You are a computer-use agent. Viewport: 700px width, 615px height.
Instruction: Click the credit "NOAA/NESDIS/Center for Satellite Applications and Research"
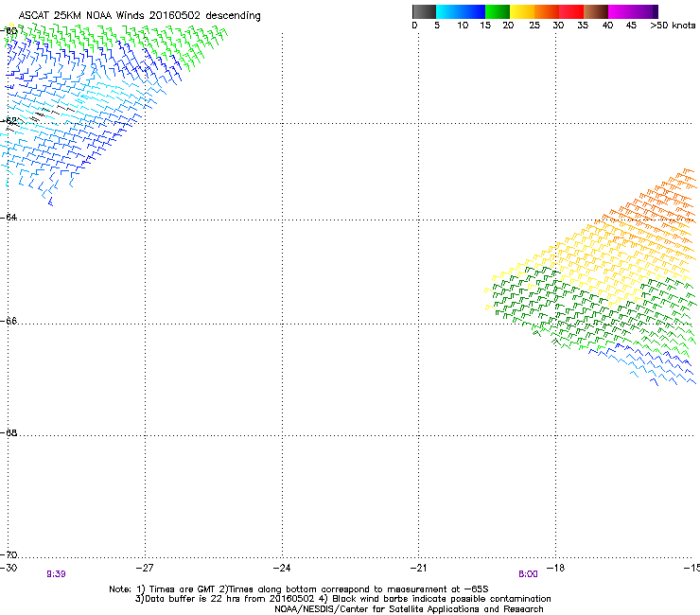tap(409, 609)
